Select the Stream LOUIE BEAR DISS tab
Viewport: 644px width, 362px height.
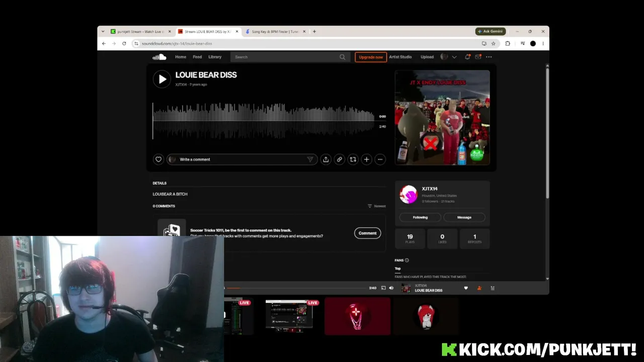pyautogui.click(x=208, y=31)
